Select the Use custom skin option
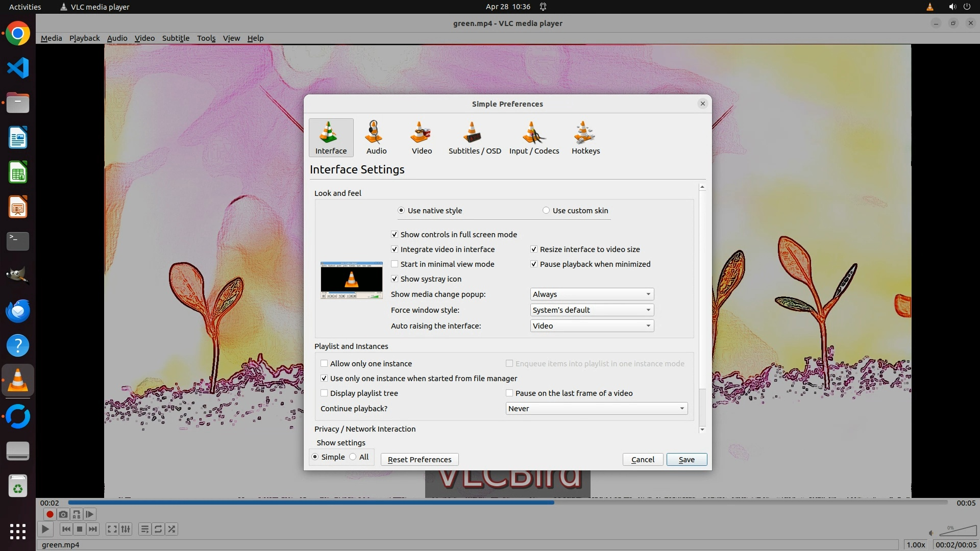Viewport: 980px width, 551px height. tap(546, 211)
